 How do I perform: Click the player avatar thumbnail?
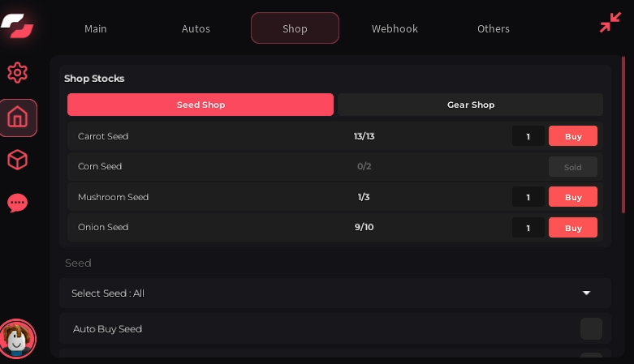coord(17,339)
